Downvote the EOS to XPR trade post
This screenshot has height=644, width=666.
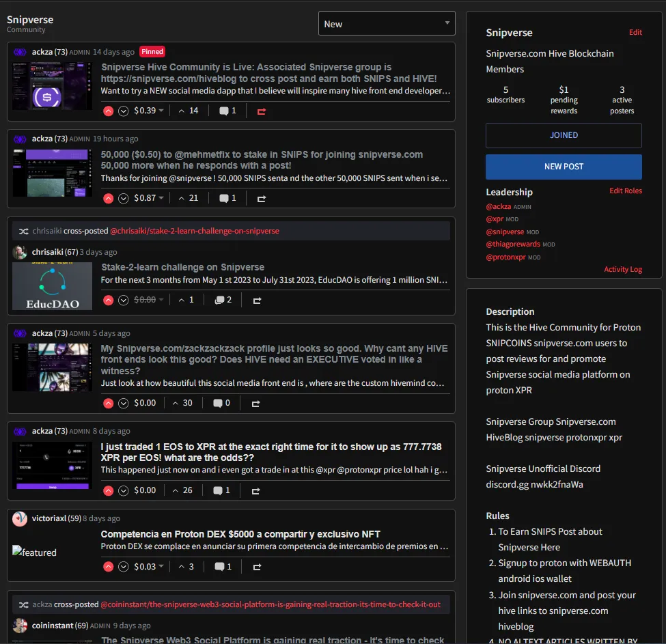[123, 491]
